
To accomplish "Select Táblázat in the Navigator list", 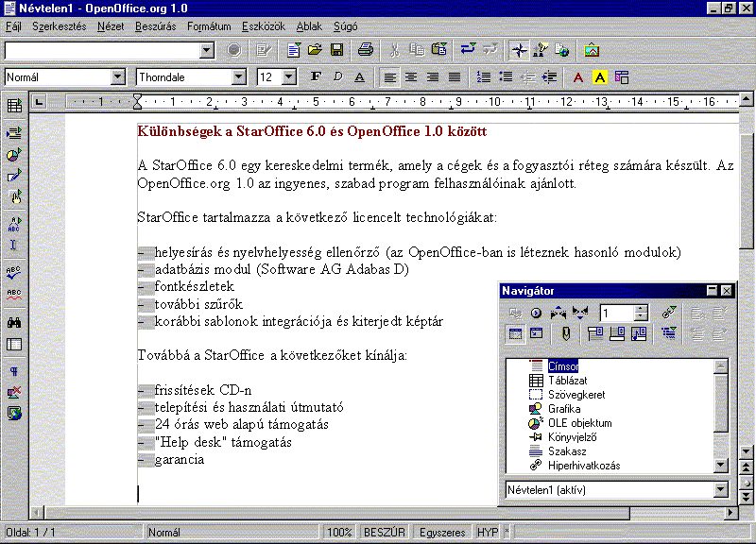I will pyautogui.click(x=568, y=381).
